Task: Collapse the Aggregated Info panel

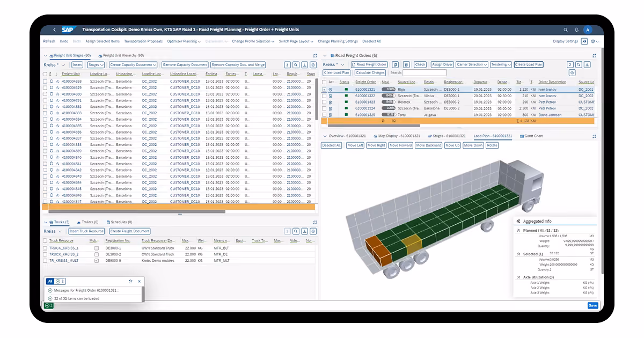Action: 518,221
